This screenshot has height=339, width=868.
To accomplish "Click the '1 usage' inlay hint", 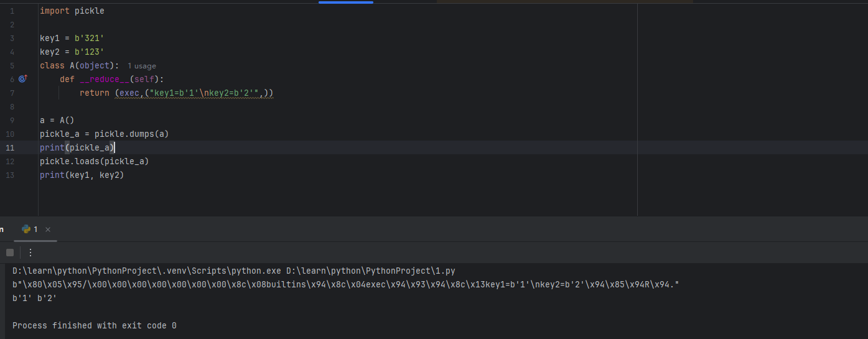I will click(x=142, y=66).
